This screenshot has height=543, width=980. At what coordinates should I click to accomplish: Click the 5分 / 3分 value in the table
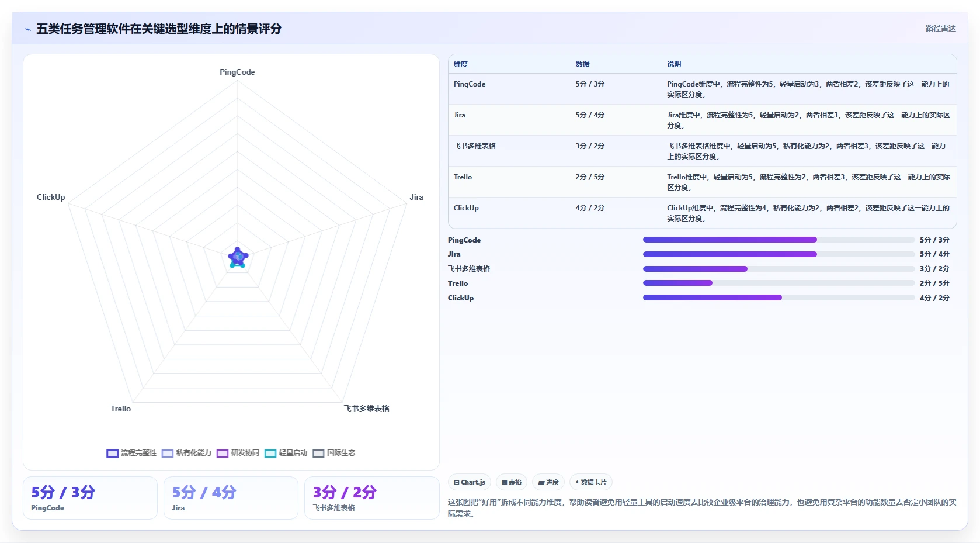[x=590, y=84]
